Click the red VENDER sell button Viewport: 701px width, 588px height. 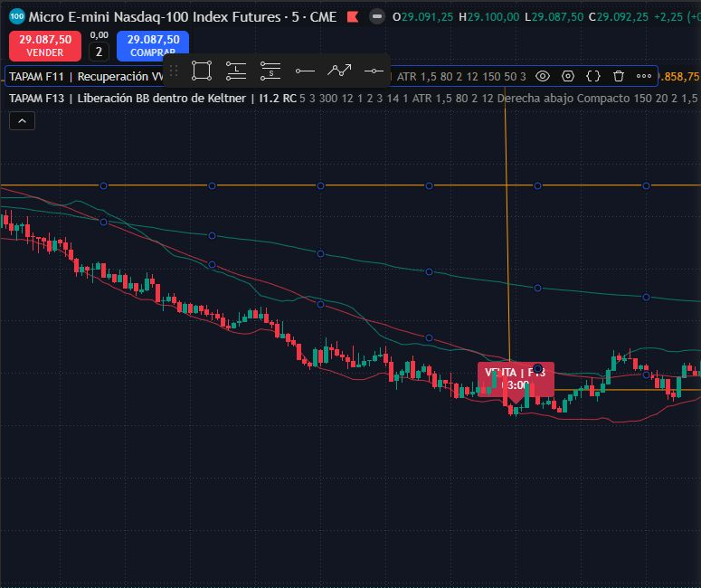(x=45, y=46)
